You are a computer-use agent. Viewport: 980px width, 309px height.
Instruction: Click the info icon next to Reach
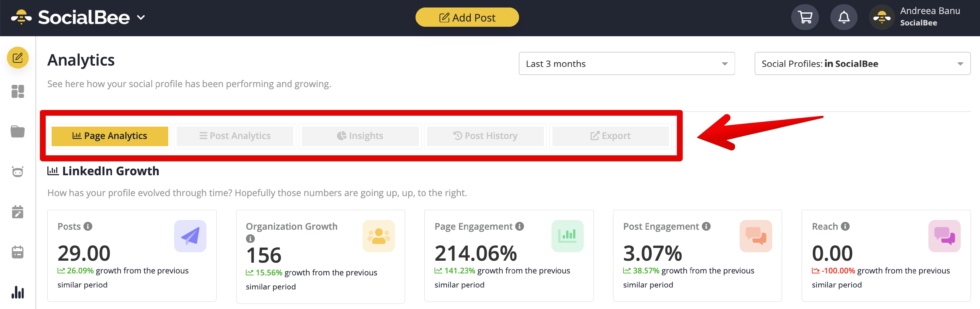tap(845, 226)
